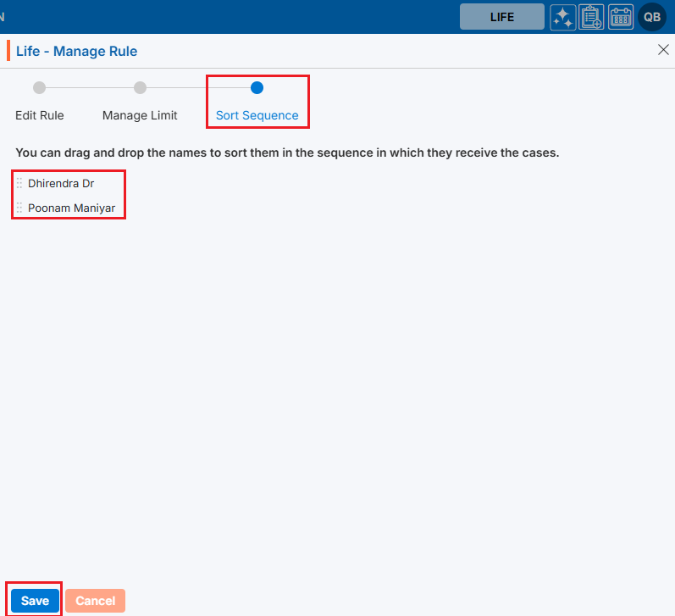Cancel the rule changes
675x616 pixels.
[x=95, y=601]
